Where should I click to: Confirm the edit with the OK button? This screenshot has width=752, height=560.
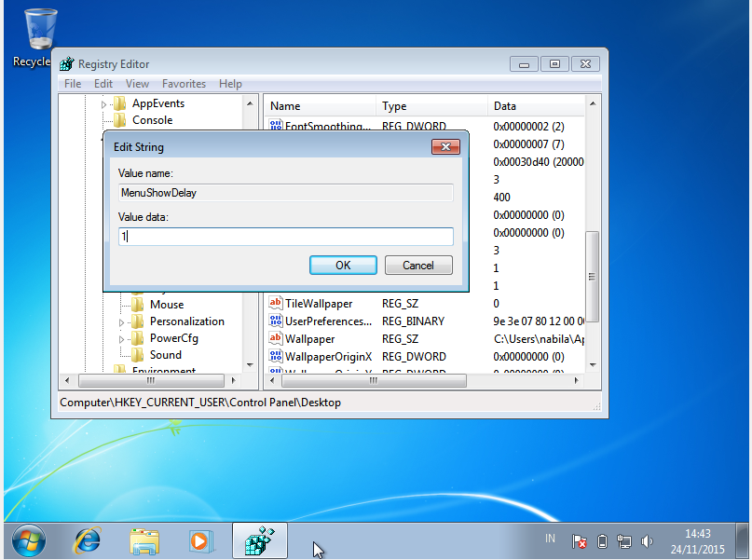[343, 266]
